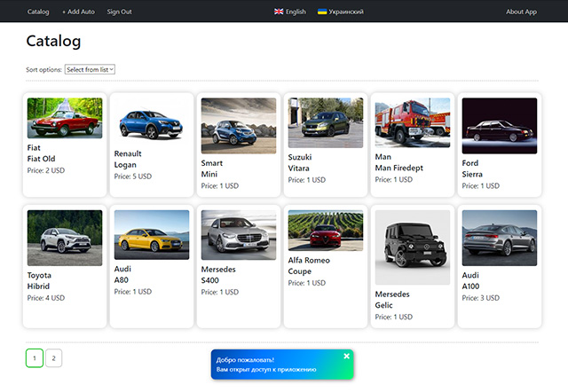Select the Suzuki Vitara thumbnail

click(326, 122)
